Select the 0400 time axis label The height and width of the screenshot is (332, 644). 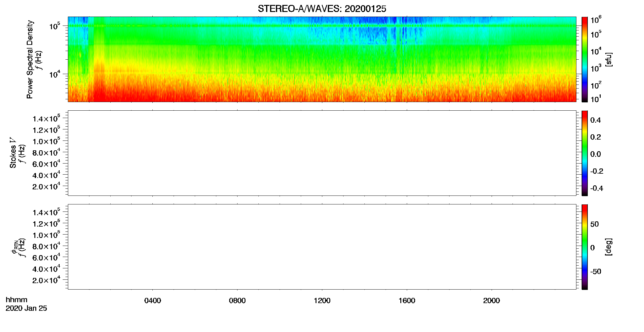point(153,301)
